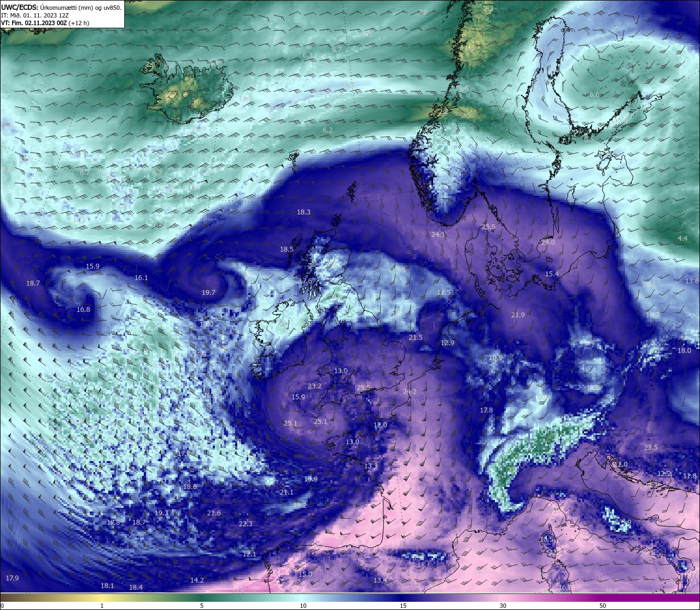This screenshot has width=700, height=610.
Task: Select the map value 18.0
Action: tap(684, 351)
